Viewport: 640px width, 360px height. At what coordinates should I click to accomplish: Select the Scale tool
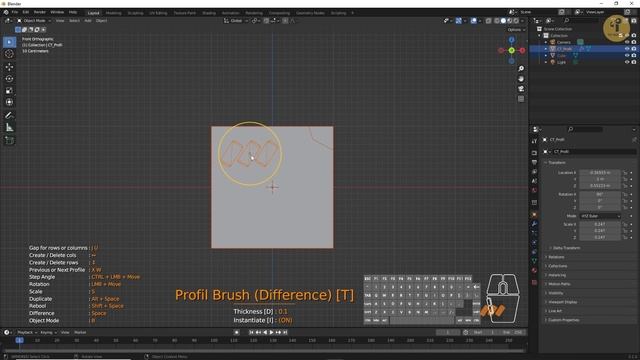[9, 90]
